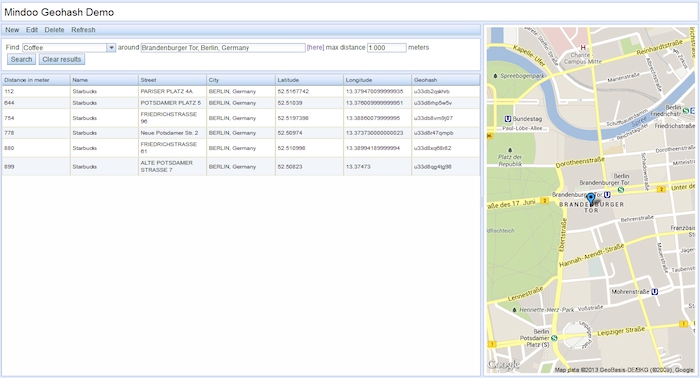Click distance value 112

[x=9, y=91]
